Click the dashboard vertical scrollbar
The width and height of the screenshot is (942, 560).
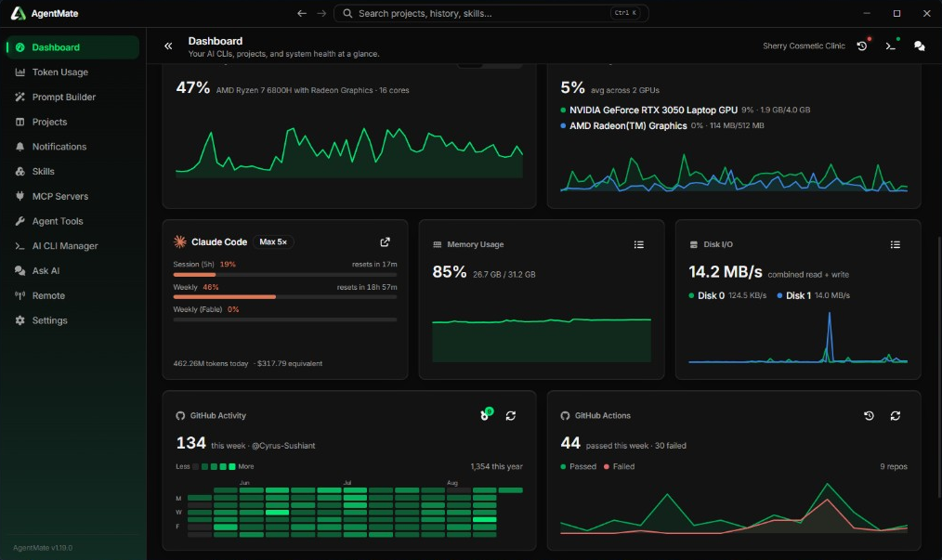[938, 367]
